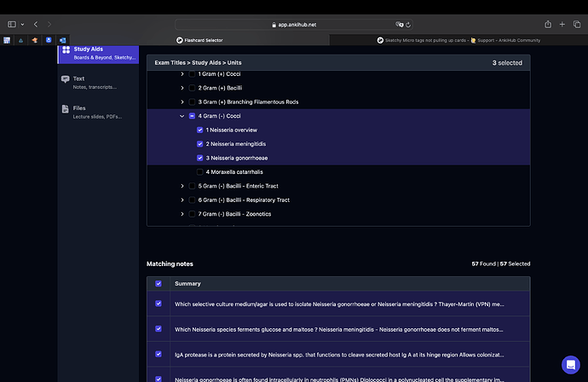This screenshot has width=588, height=382.
Task: Click '57 Found | 57 Selected' text
Action: pos(500,263)
